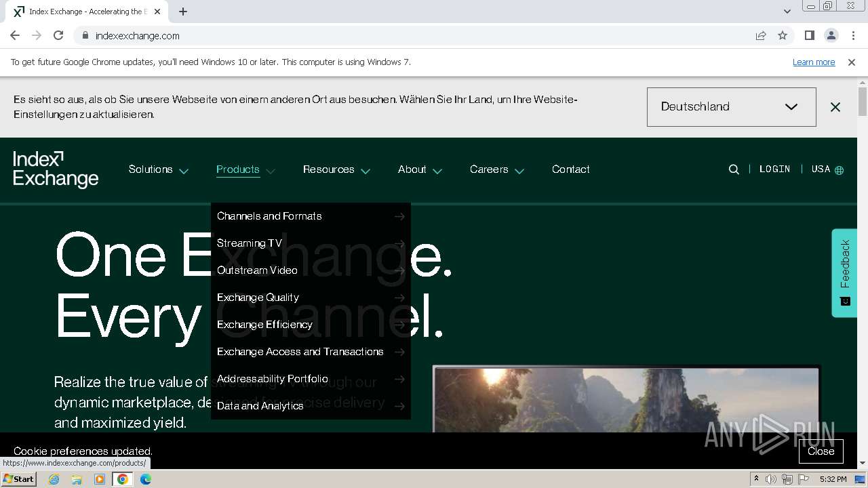Click the Index Exchange logo
868x488 pixels.
pos(56,169)
